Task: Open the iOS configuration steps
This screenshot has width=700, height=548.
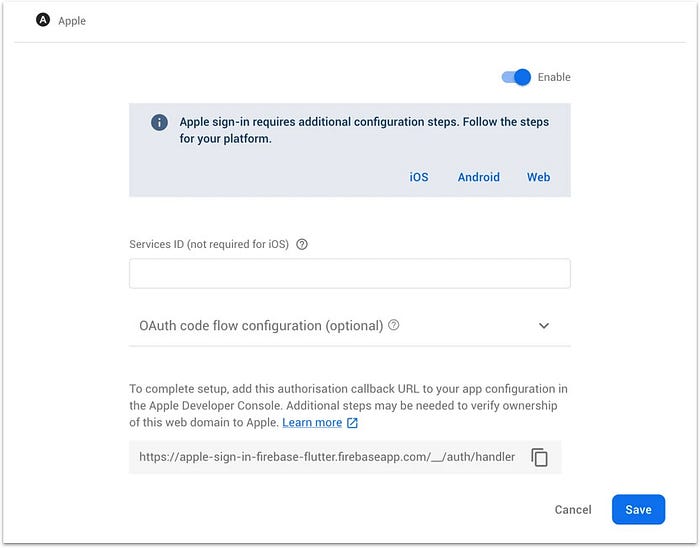Action: point(418,177)
